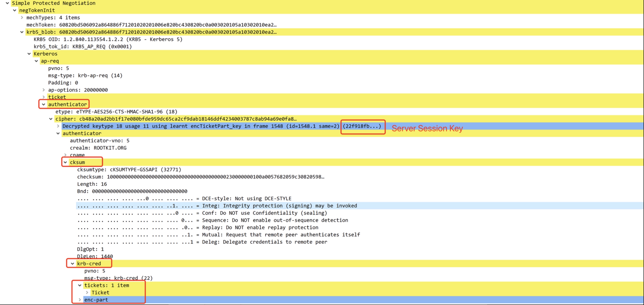The width and height of the screenshot is (644, 305).
Task: Collapse the Kerberos tree node
Action: 29,54
